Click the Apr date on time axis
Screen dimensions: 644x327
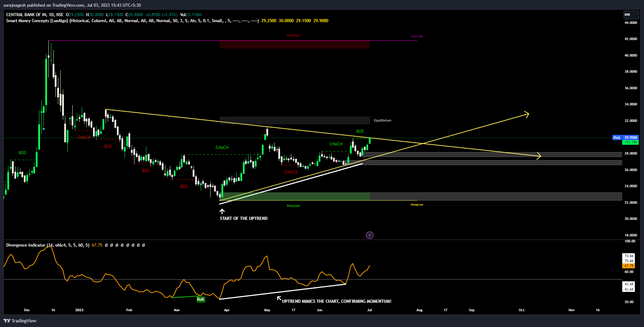click(227, 310)
